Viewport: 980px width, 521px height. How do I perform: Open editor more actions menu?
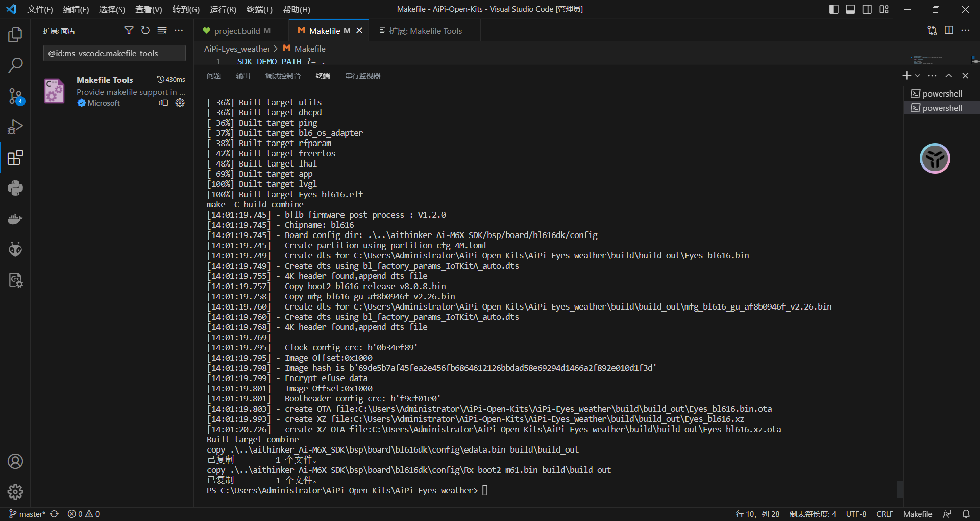pyautogui.click(x=965, y=31)
